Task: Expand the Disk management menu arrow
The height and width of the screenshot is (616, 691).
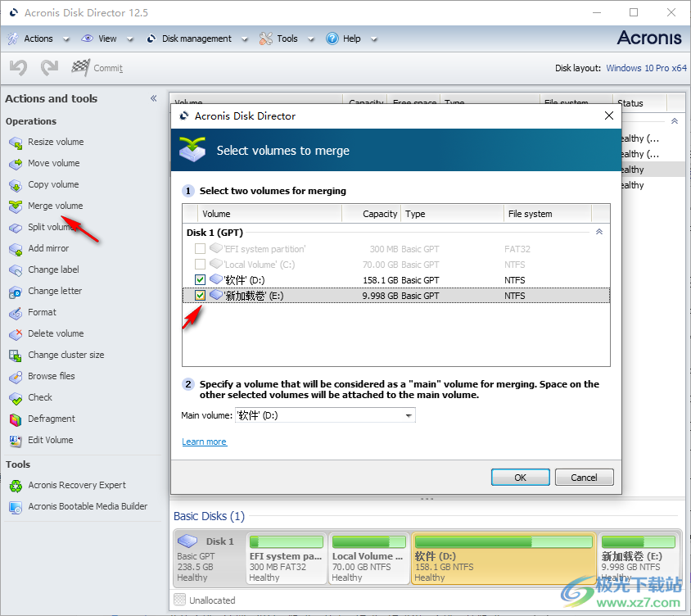Action: click(x=244, y=39)
